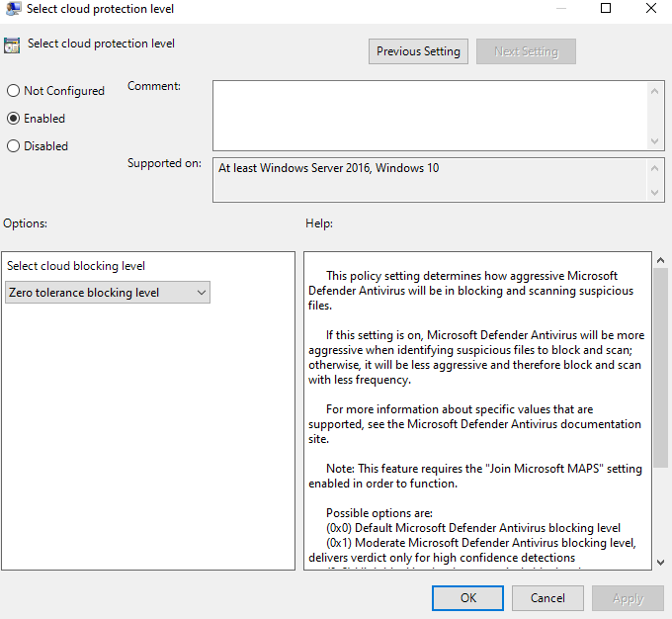Click the Comment box scroll down arrow
The image size is (672, 619).
tap(654, 140)
